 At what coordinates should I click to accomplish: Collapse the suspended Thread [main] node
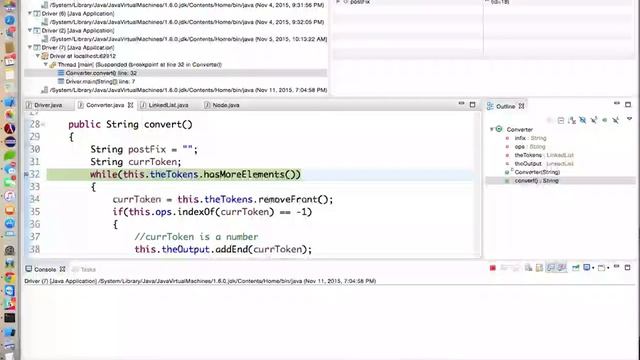(46, 64)
